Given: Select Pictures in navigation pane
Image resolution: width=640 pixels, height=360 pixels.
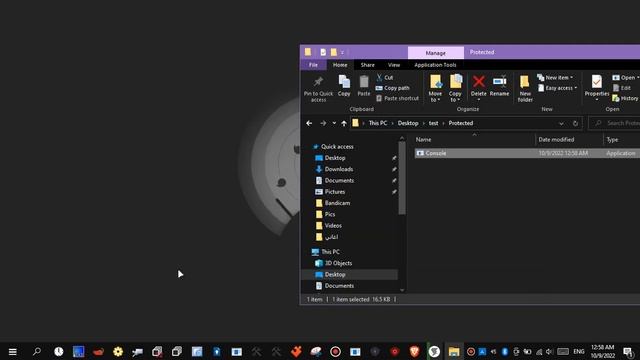Looking at the screenshot, I should coord(335,192).
